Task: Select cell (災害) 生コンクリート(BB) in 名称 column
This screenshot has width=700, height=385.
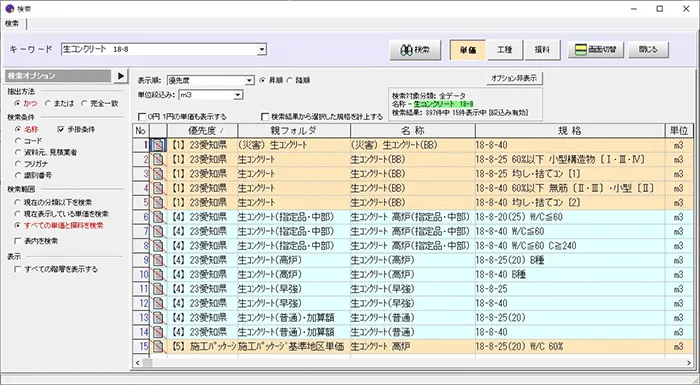Action: (413, 145)
